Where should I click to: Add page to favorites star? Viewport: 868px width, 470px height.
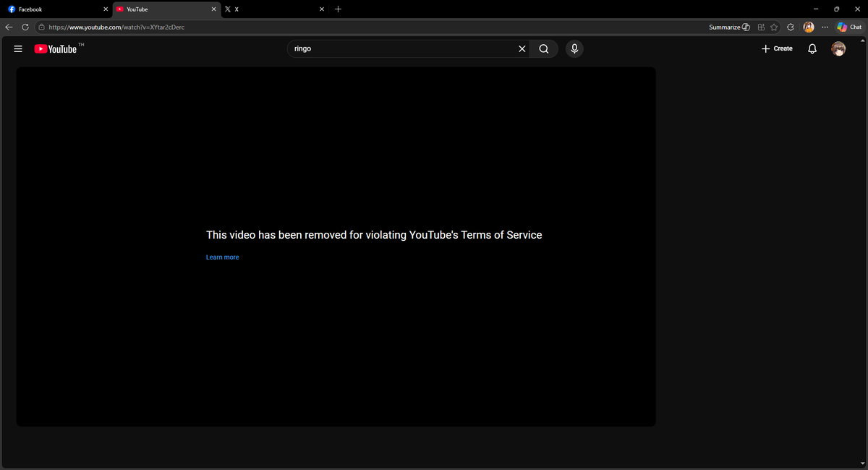[x=774, y=27]
